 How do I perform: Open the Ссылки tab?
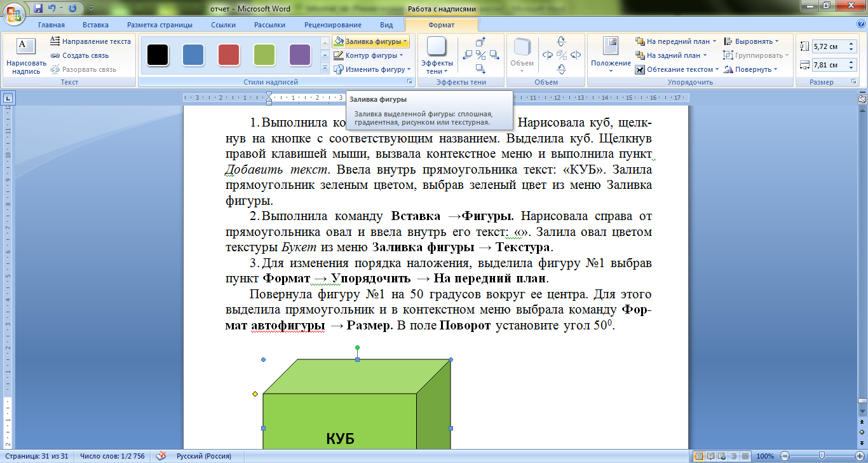pos(224,25)
